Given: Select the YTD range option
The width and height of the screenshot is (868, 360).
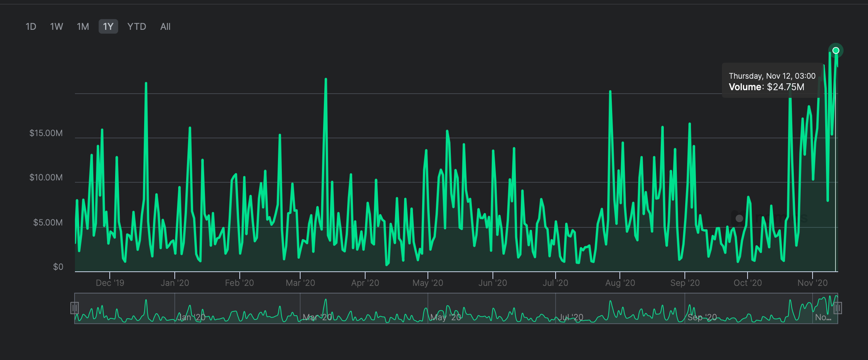Looking at the screenshot, I should point(137,27).
